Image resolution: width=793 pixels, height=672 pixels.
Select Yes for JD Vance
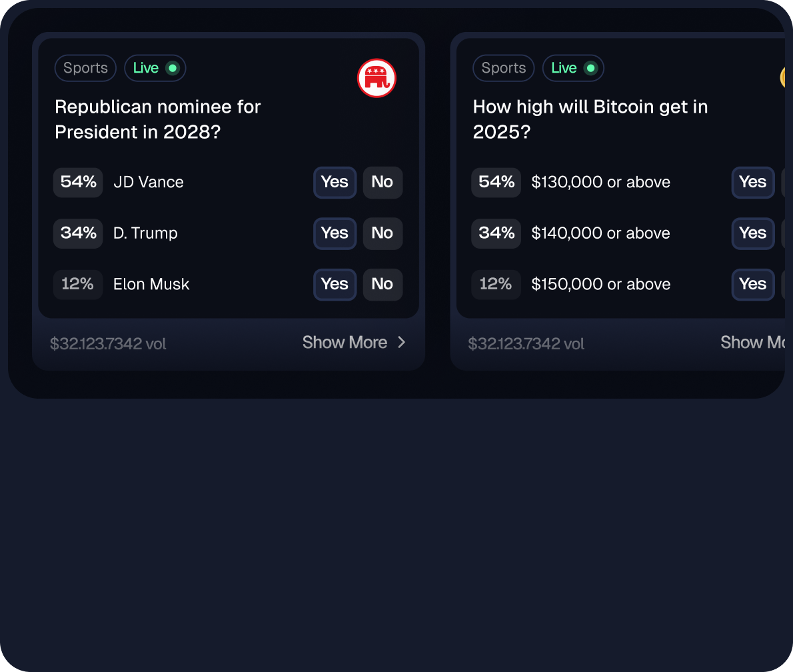click(335, 182)
